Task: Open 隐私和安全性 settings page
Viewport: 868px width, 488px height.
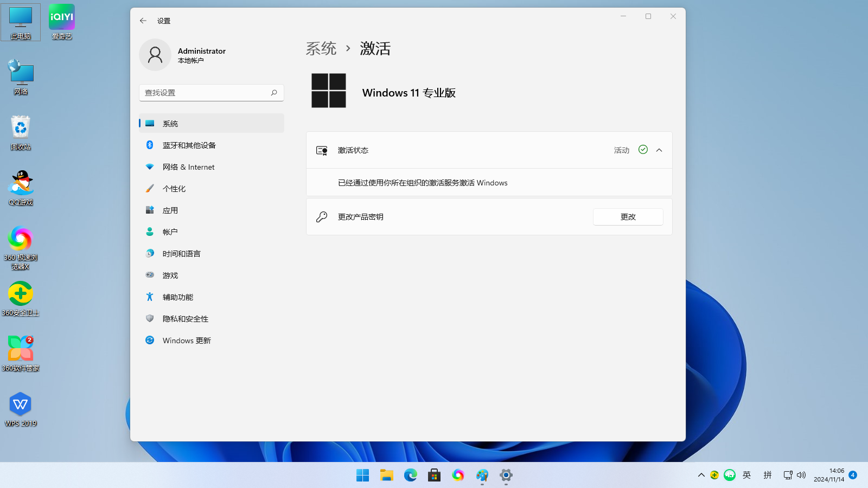Action: click(212, 318)
